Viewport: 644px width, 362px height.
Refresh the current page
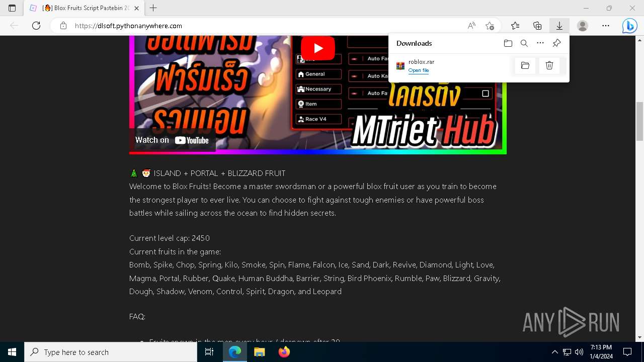36,26
